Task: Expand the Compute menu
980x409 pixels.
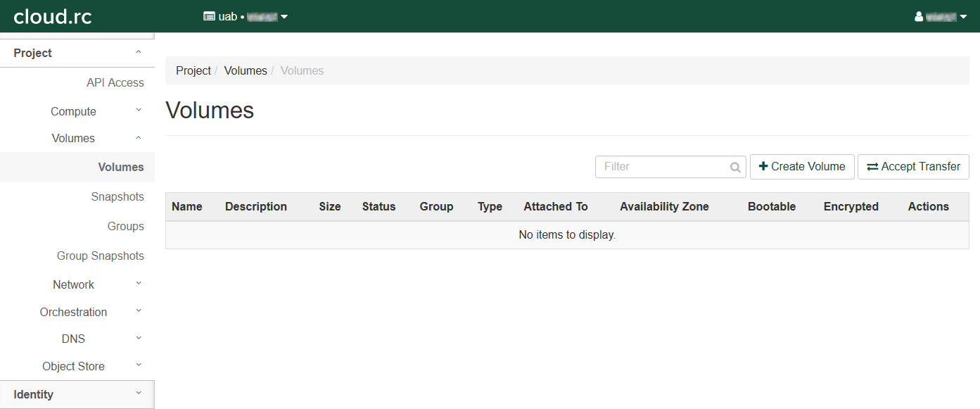Action: [77, 111]
